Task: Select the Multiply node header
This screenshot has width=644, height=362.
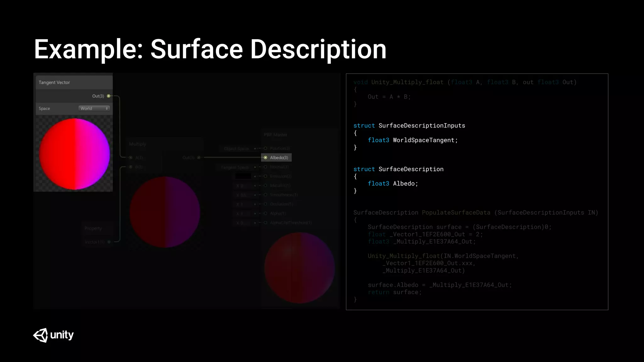Action: pyautogui.click(x=164, y=144)
